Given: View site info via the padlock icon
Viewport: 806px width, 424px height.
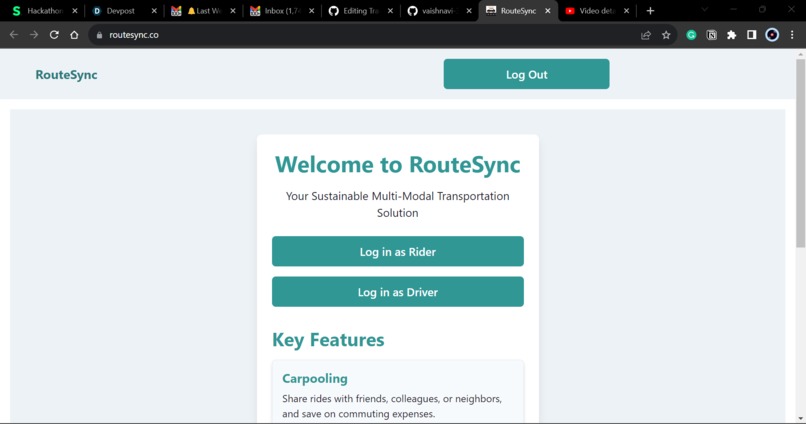Looking at the screenshot, I should click(99, 35).
